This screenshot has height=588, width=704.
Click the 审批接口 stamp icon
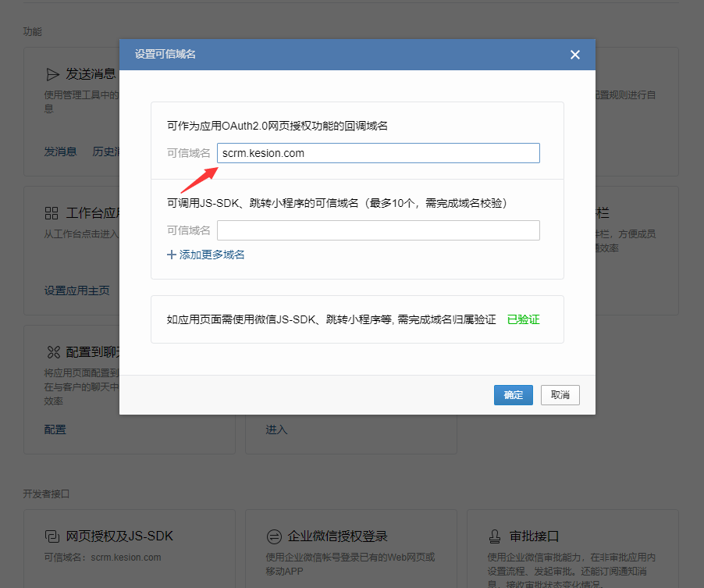click(x=494, y=536)
